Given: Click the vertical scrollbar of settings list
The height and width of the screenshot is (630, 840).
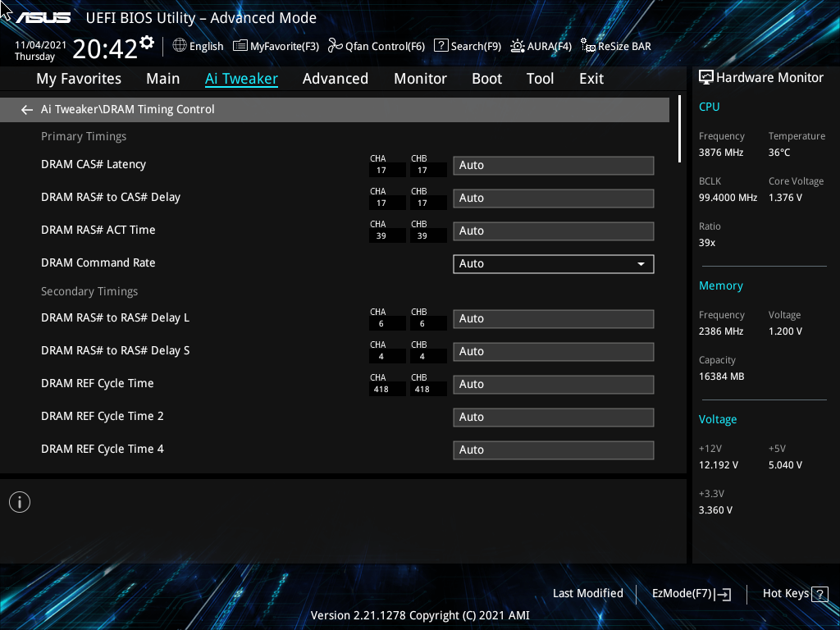Looking at the screenshot, I should [x=679, y=129].
